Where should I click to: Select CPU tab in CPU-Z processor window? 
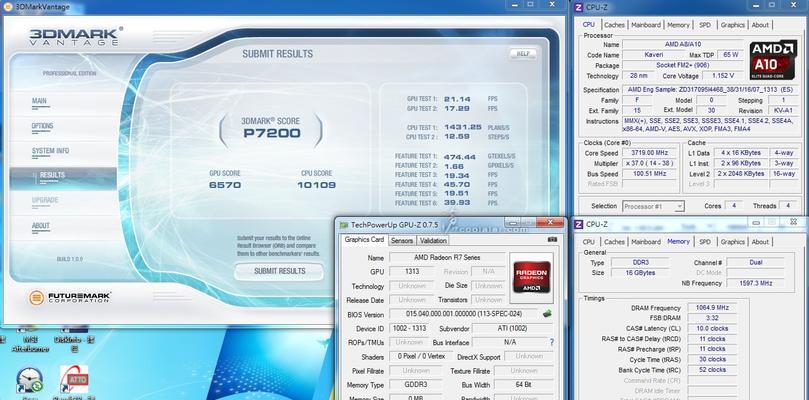coord(589,24)
